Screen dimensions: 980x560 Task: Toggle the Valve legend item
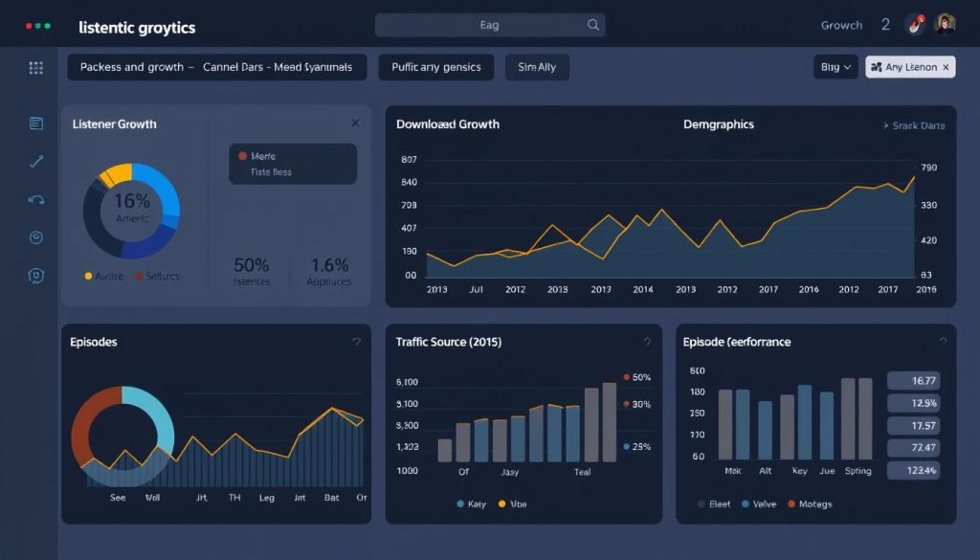(759, 504)
